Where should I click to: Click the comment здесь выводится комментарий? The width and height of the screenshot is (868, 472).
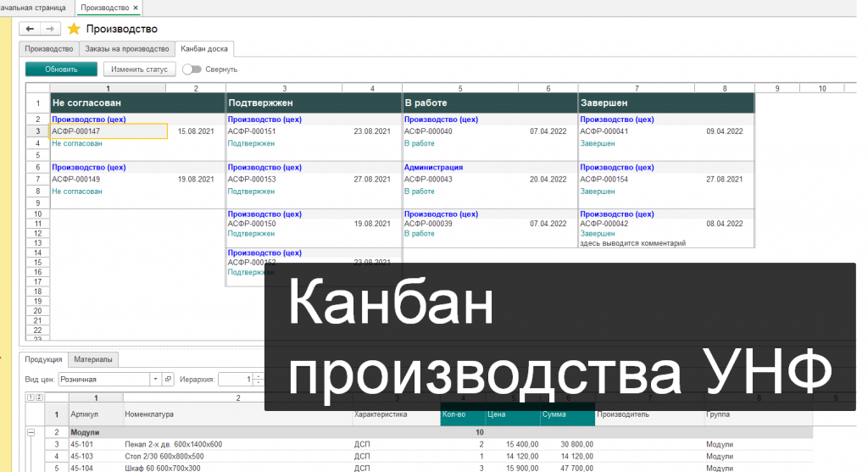coord(632,243)
